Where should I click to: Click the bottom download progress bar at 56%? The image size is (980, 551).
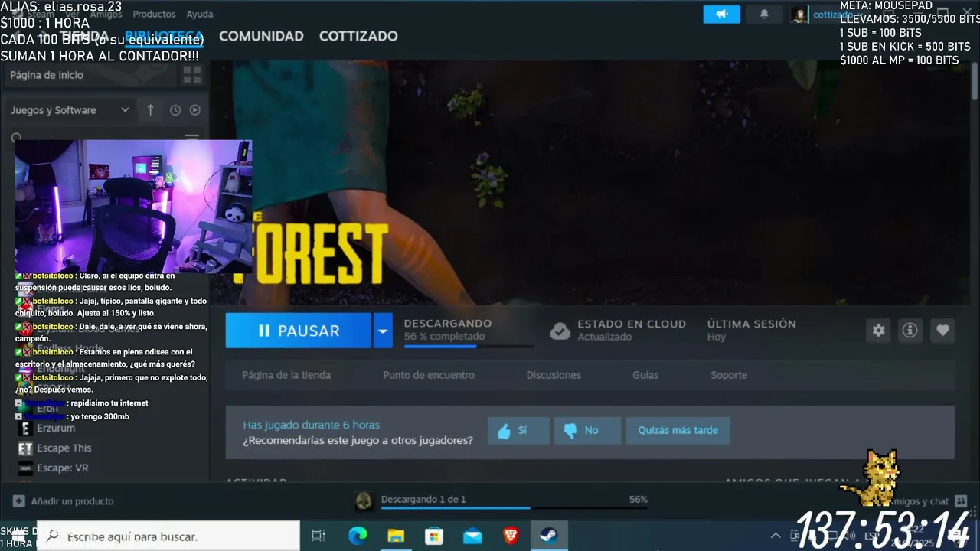(x=514, y=507)
